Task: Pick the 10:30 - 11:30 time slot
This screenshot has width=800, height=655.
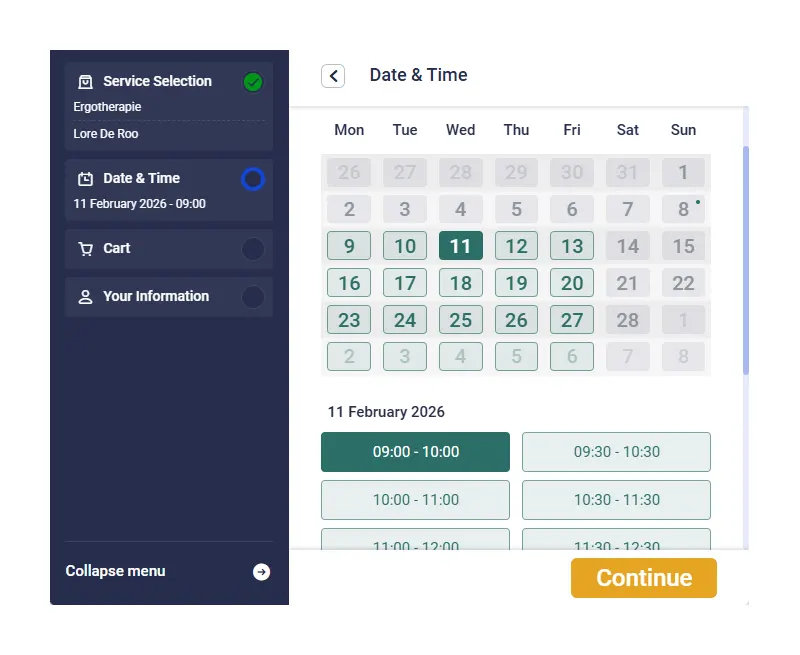Action: pyautogui.click(x=616, y=500)
